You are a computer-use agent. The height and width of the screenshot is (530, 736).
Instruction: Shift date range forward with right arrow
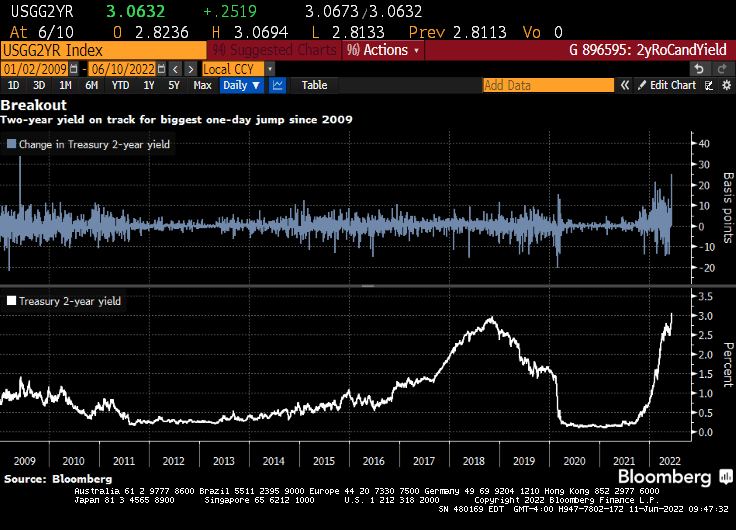pyautogui.click(x=190, y=68)
